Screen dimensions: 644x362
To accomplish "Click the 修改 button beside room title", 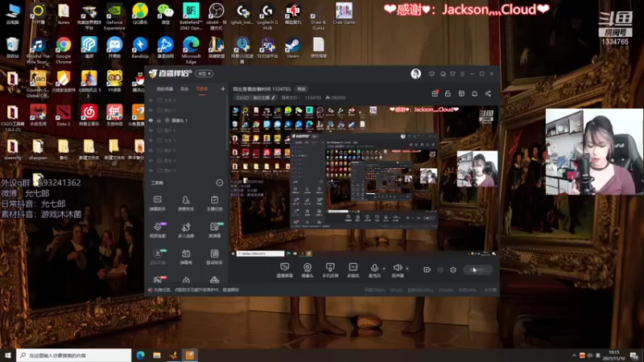I will [x=302, y=89].
